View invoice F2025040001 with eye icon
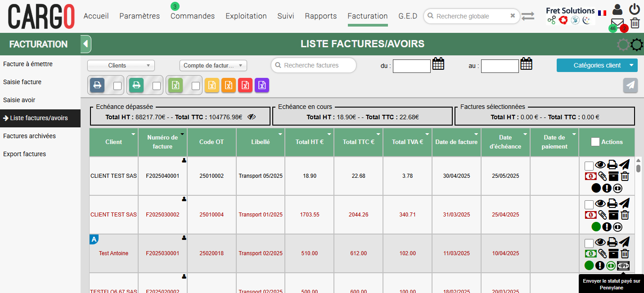This screenshot has height=293, width=644. [600, 165]
